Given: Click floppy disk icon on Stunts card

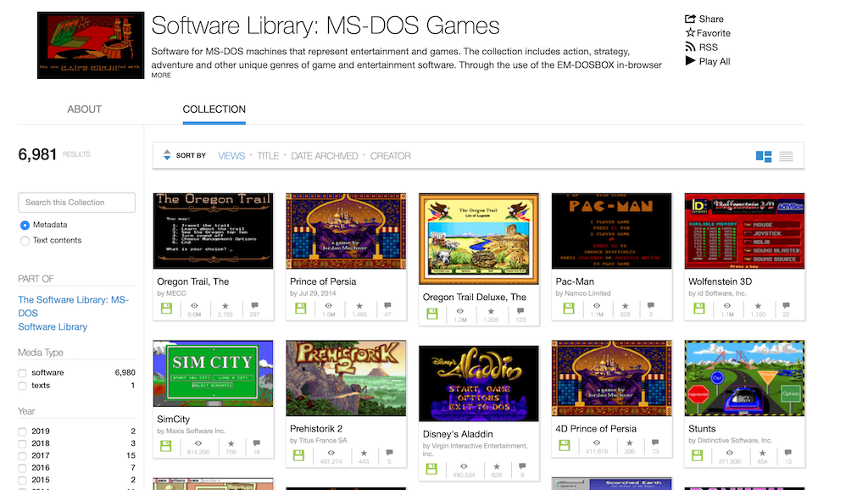Looking at the screenshot, I should pyautogui.click(x=697, y=456).
